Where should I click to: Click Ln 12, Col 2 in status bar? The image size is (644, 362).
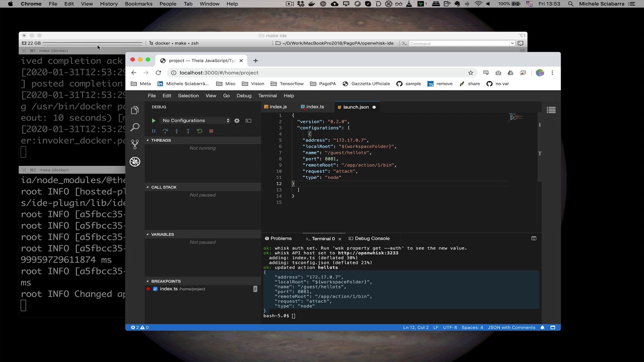(416, 328)
